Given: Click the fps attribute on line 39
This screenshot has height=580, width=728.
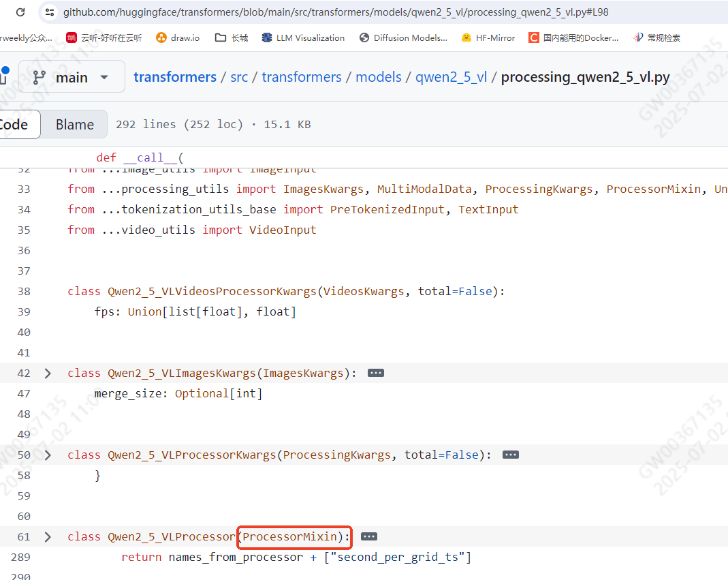Looking at the screenshot, I should pos(104,312).
